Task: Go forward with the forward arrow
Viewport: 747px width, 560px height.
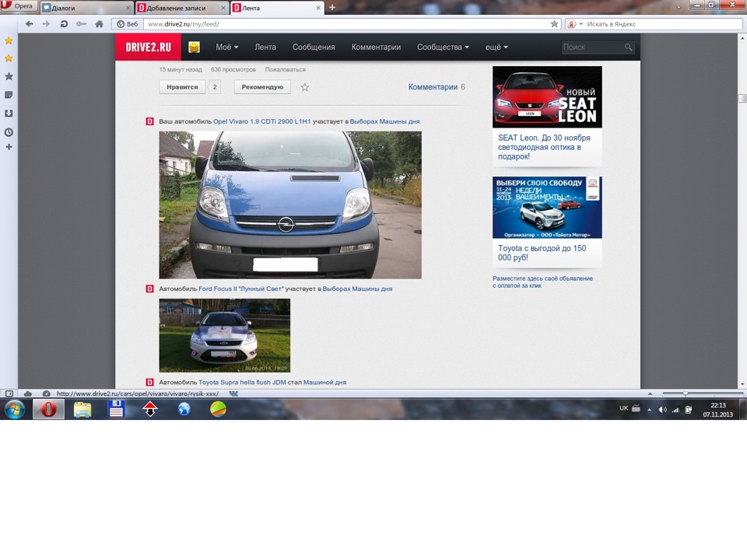Action: point(46,24)
